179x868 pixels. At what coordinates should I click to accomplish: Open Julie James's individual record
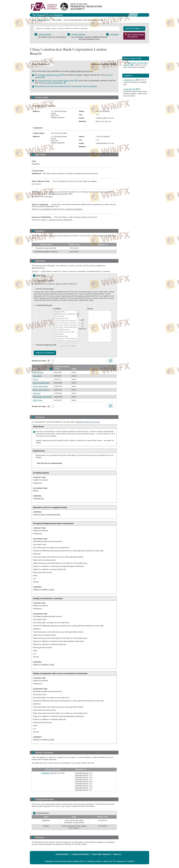point(37,376)
